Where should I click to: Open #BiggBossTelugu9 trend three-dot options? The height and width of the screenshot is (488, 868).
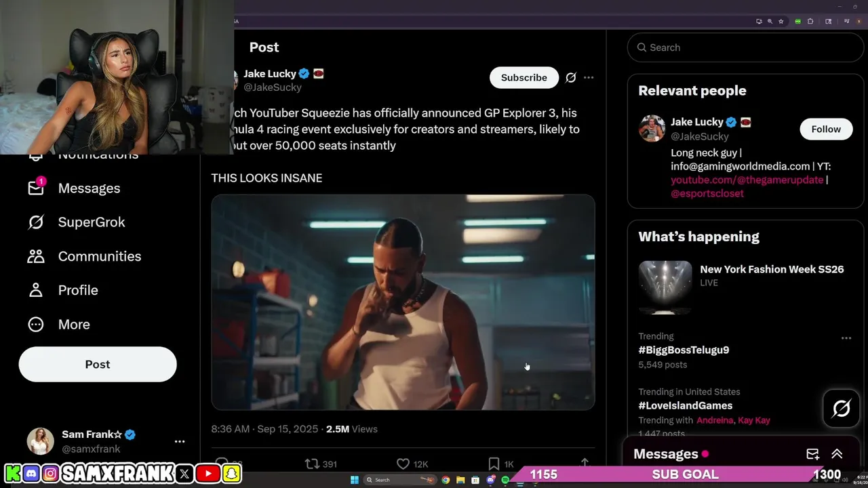(x=846, y=338)
